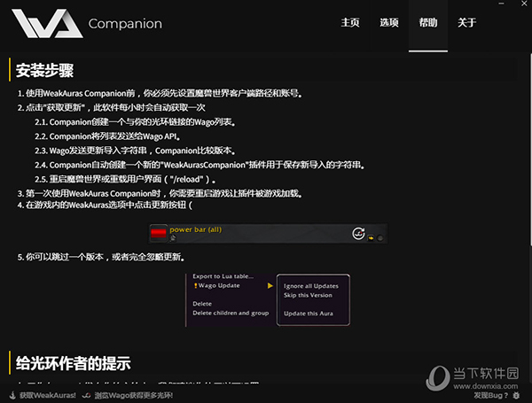The image size is (532, 403).
Task: Click the 发现Bug? link
Action: (491, 395)
